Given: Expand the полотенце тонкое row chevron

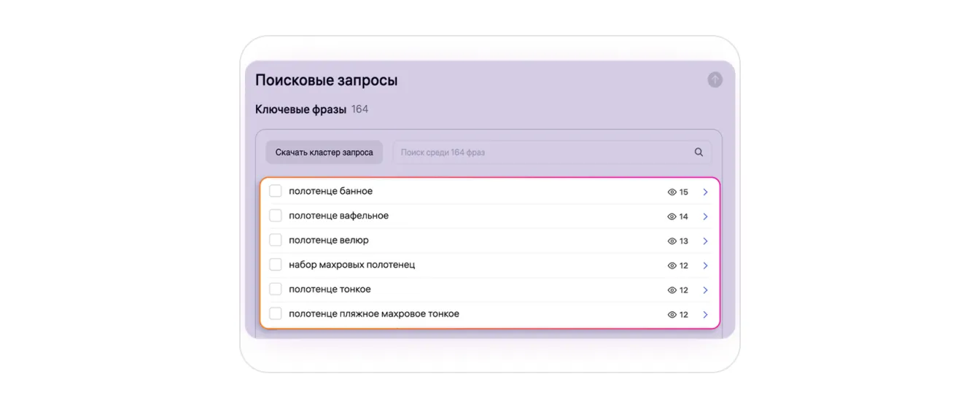Looking at the screenshot, I should point(705,290).
